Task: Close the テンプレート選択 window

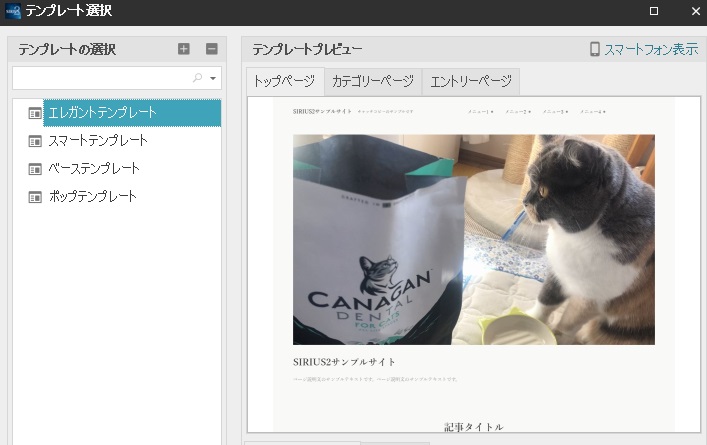Action: [x=696, y=11]
